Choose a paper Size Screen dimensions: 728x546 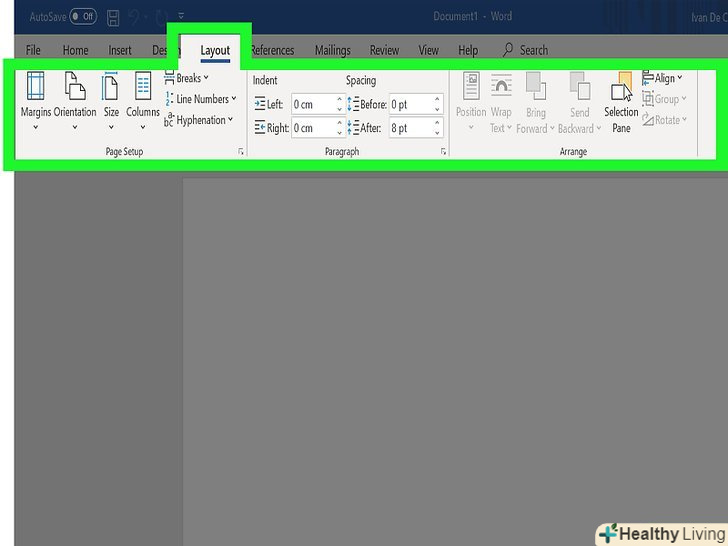[111, 101]
